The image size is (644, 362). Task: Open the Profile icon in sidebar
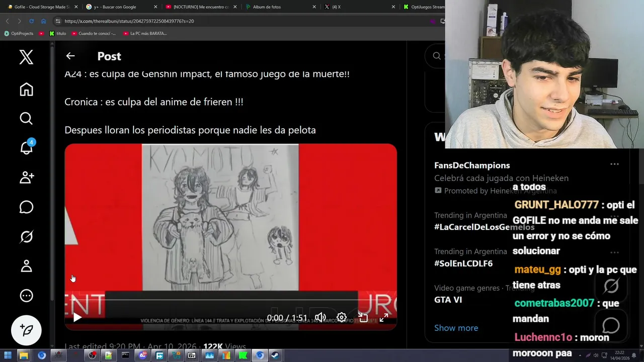pos(26,266)
